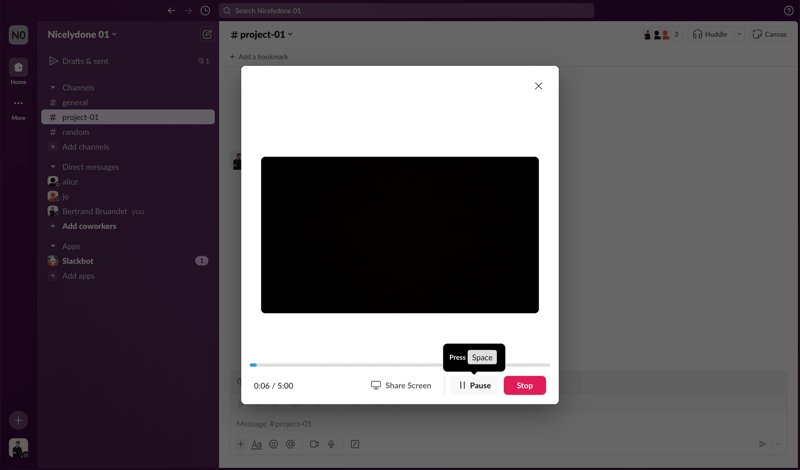Collapse the Channels section

pos(53,87)
